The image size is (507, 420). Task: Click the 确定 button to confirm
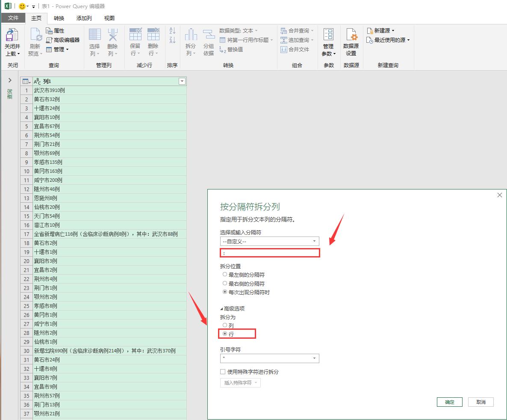pos(449,402)
